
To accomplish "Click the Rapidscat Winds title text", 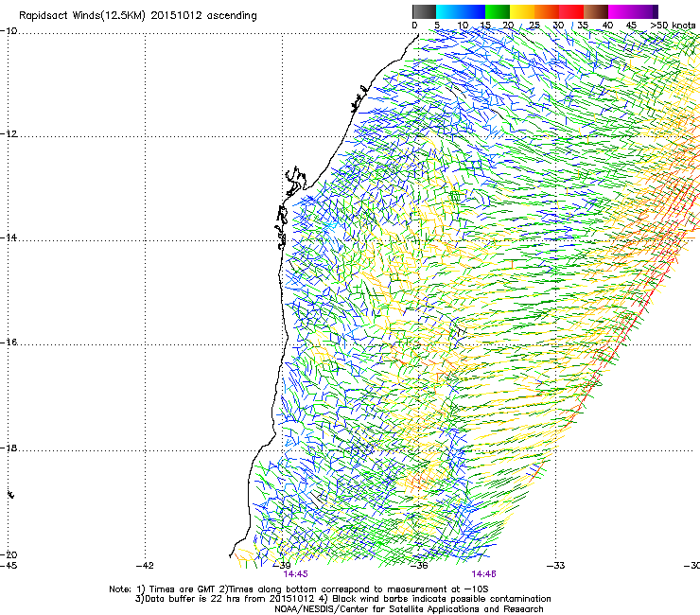I will pyautogui.click(x=138, y=16).
